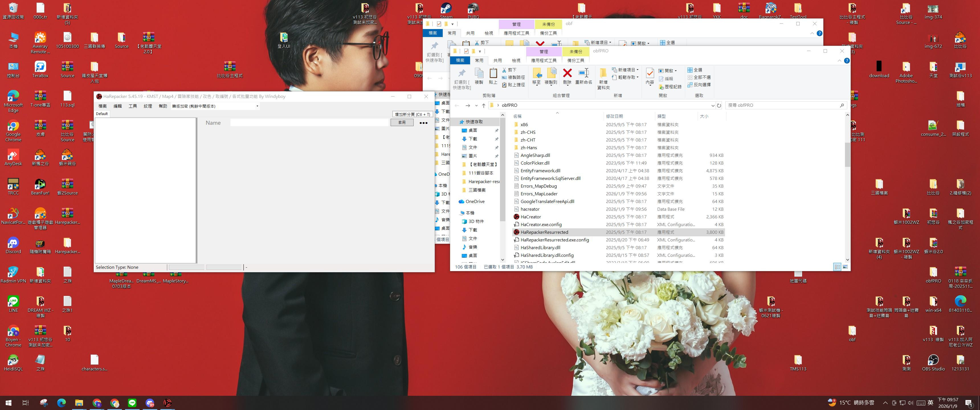The height and width of the screenshot is (410, 980).
Task: Switch to the View (檢視) ribbon tab
Action: click(x=516, y=60)
